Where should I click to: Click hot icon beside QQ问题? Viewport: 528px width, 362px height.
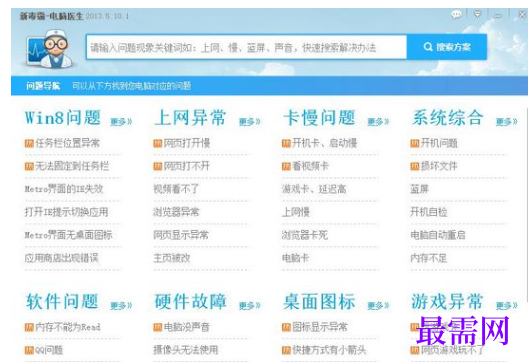pos(29,350)
